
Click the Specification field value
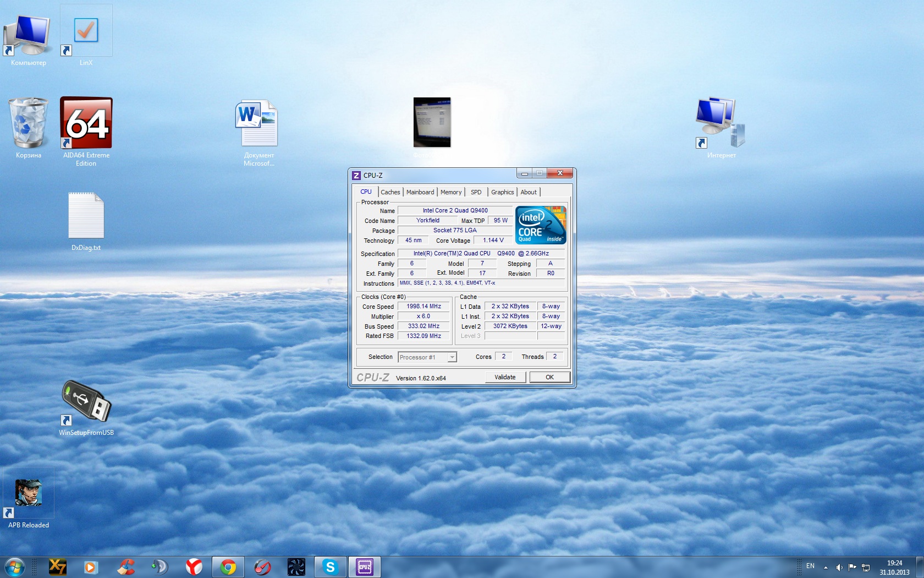click(481, 253)
